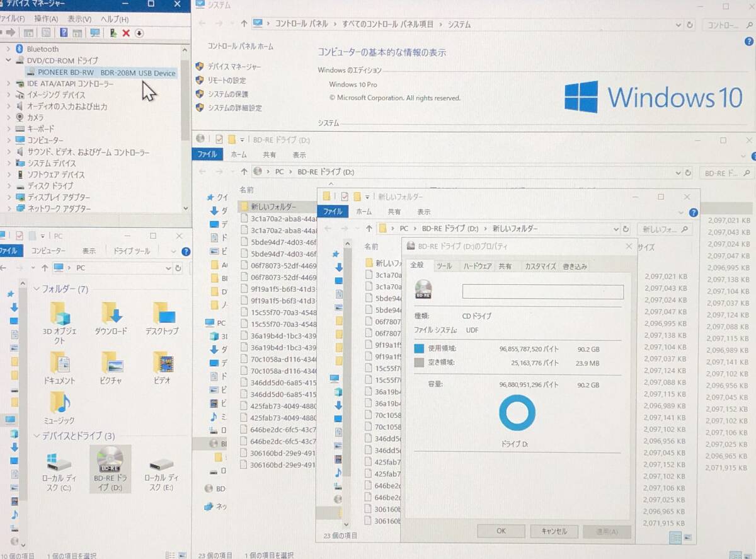756x559 pixels.
Task: Switch to 書き込み tab in properties dialog
Action: click(575, 266)
